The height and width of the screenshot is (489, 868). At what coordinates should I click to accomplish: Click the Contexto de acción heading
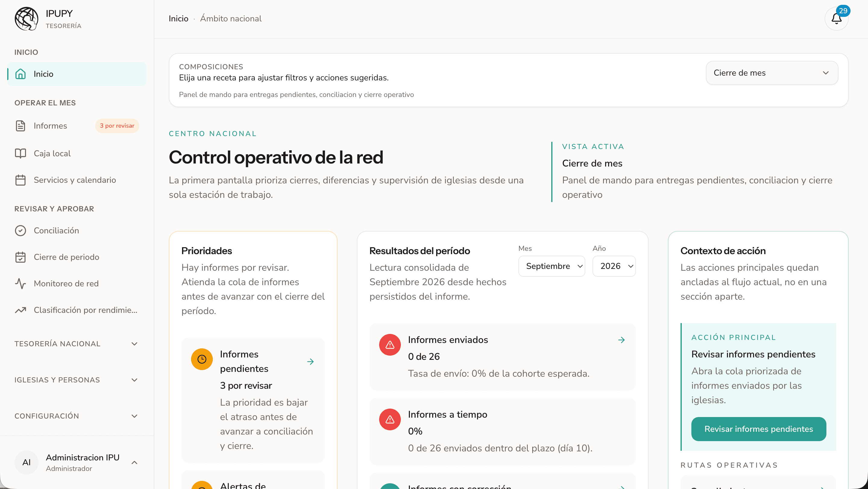tap(723, 251)
